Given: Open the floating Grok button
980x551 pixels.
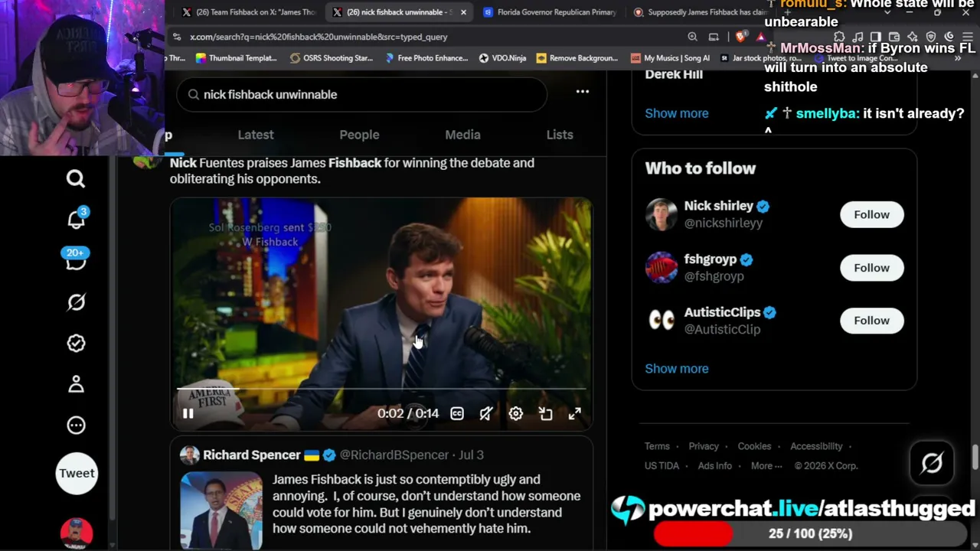Looking at the screenshot, I should pyautogui.click(x=932, y=462).
